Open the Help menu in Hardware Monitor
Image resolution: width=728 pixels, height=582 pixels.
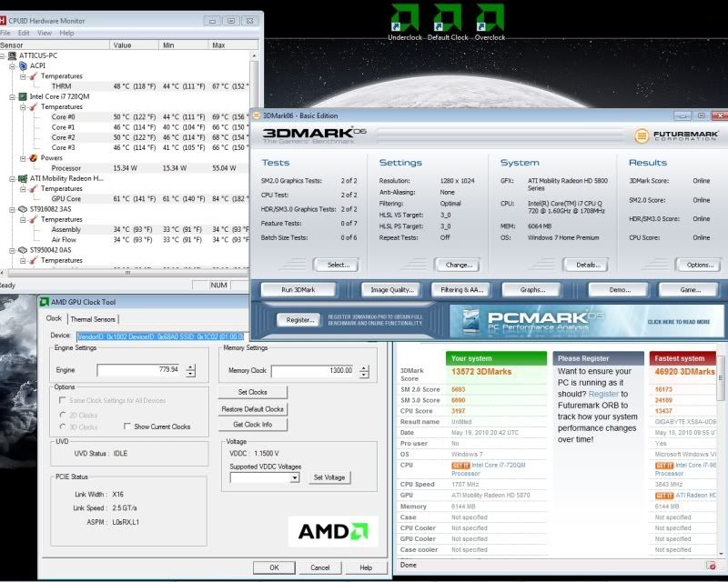click(x=66, y=33)
